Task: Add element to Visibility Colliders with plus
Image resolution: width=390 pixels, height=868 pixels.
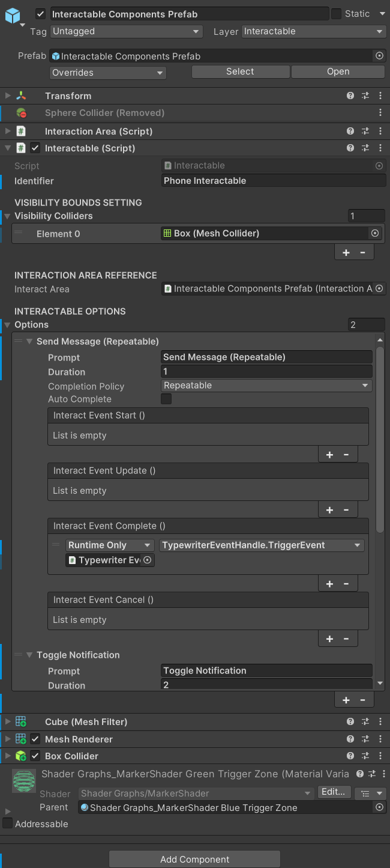Action: coord(346,253)
